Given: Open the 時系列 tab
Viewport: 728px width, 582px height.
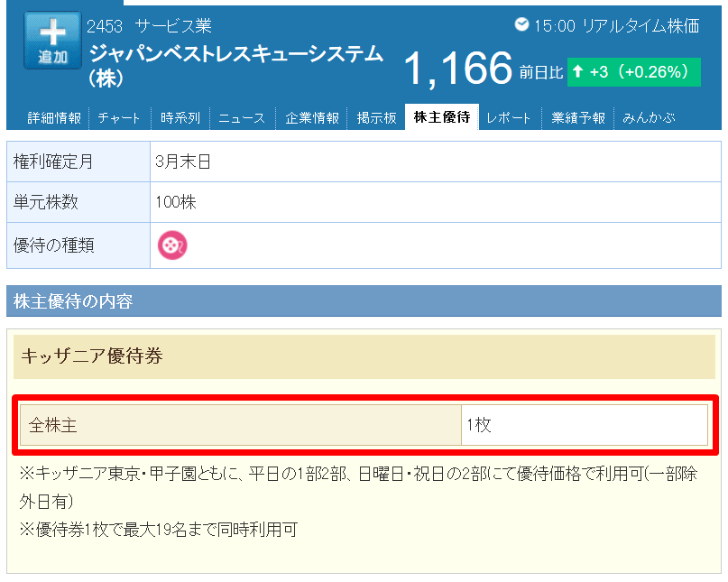Looking at the screenshot, I should click(x=180, y=117).
